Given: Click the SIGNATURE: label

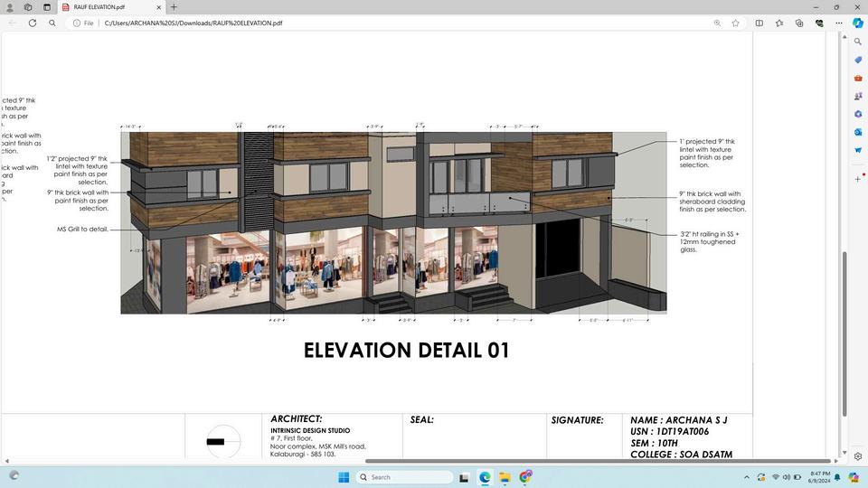Looking at the screenshot, I should pos(578,420).
